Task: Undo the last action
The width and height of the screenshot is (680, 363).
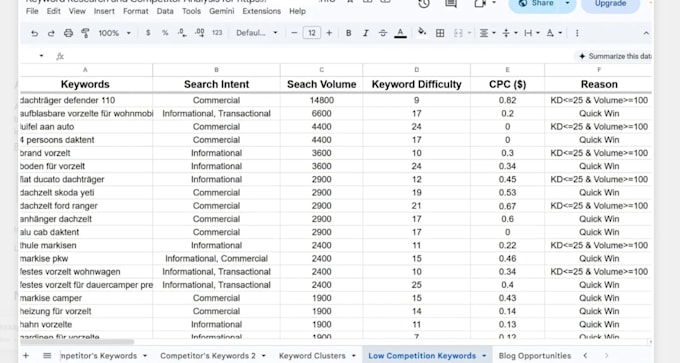Action: [x=34, y=33]
